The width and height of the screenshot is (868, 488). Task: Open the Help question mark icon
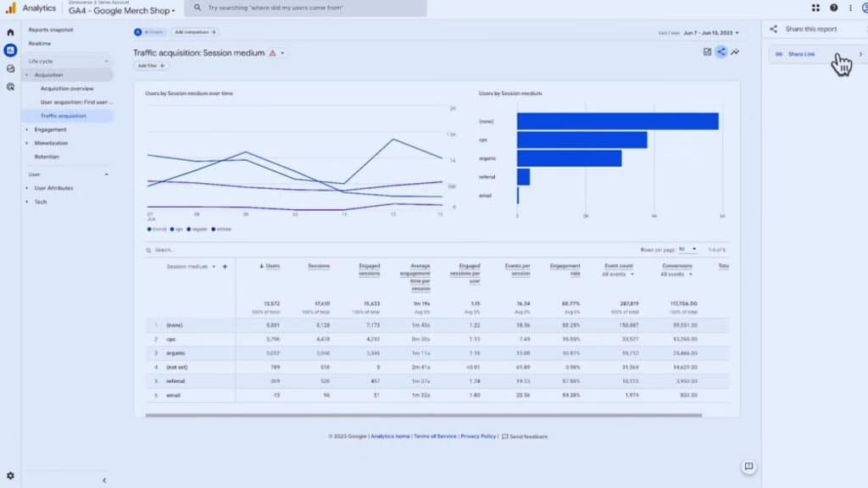[x=833, y=8]
